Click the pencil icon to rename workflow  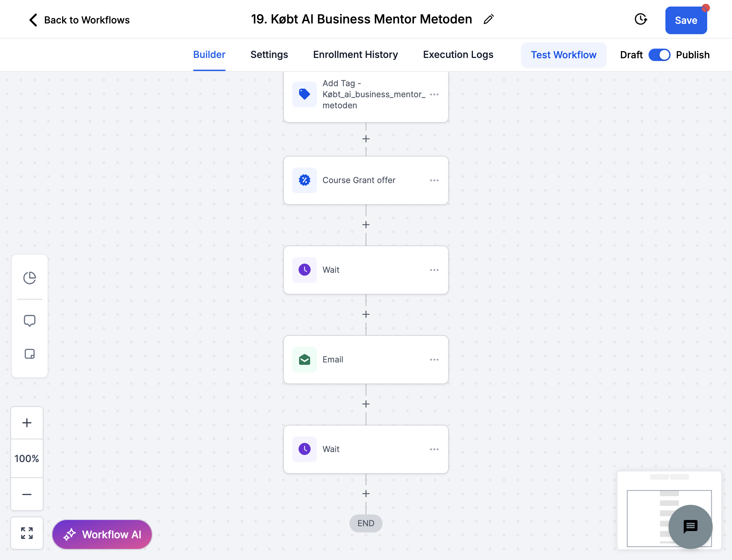click(x=488, y=19)
